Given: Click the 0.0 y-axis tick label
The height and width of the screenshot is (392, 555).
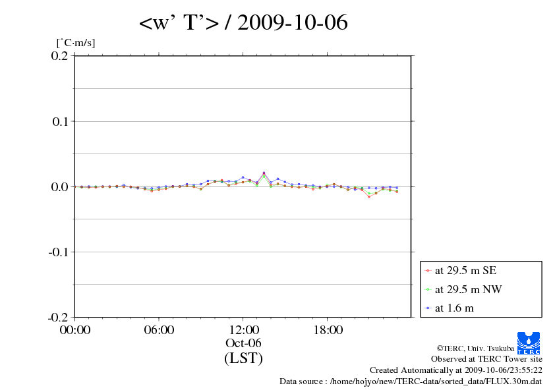Looking at the screenshot, I should coord(60,187).
